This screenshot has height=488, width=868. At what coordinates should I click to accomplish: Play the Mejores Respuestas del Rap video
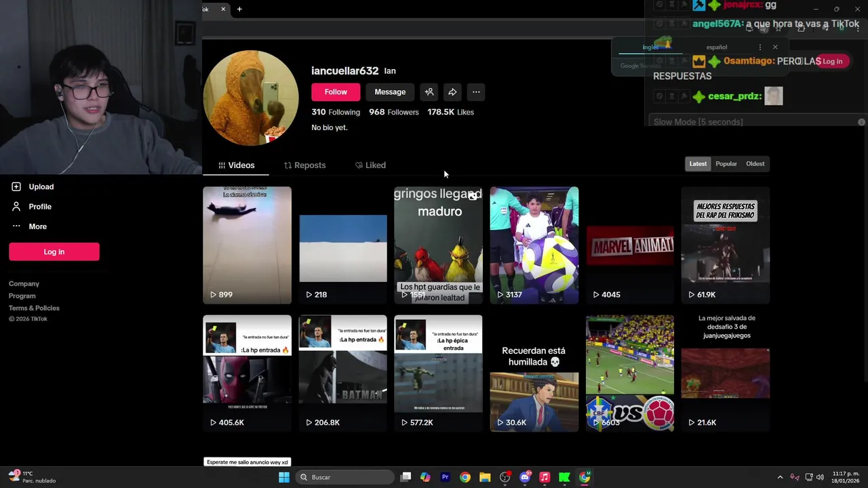tap(726, 245)
